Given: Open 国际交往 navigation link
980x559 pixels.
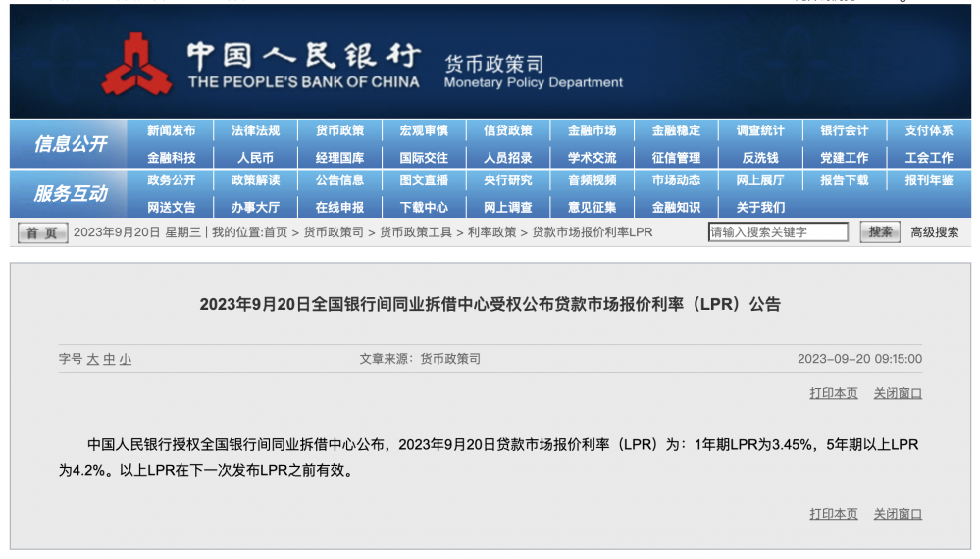Looking at the screenshot, I should (x=424, y=158).
